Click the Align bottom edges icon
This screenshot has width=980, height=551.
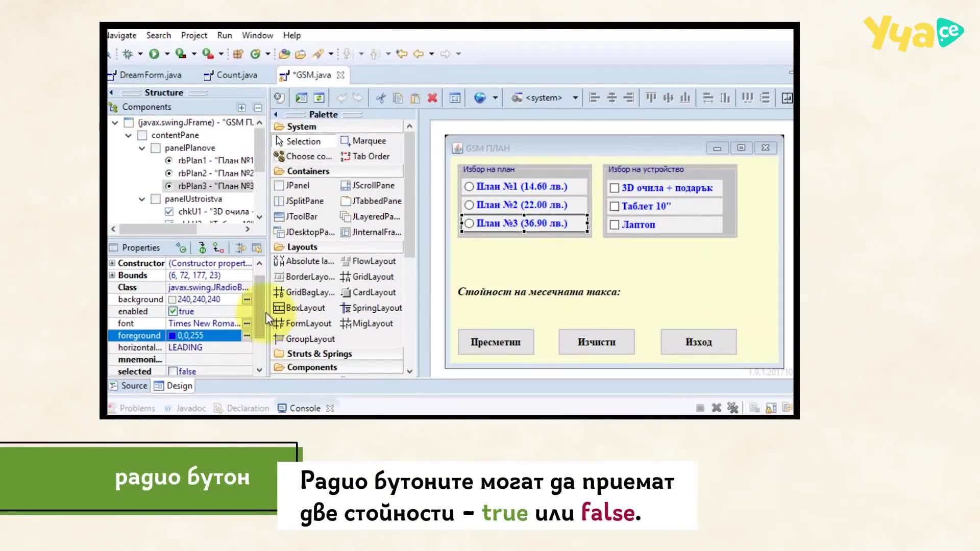685,97
